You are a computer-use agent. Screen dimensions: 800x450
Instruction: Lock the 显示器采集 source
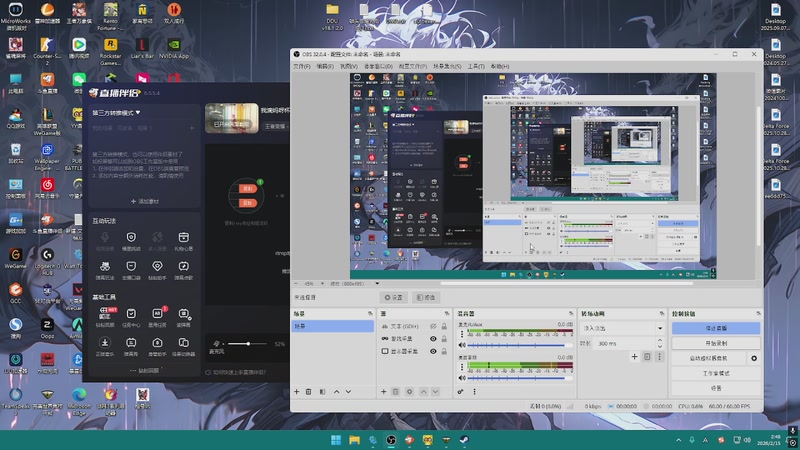[x=444, y=352]
